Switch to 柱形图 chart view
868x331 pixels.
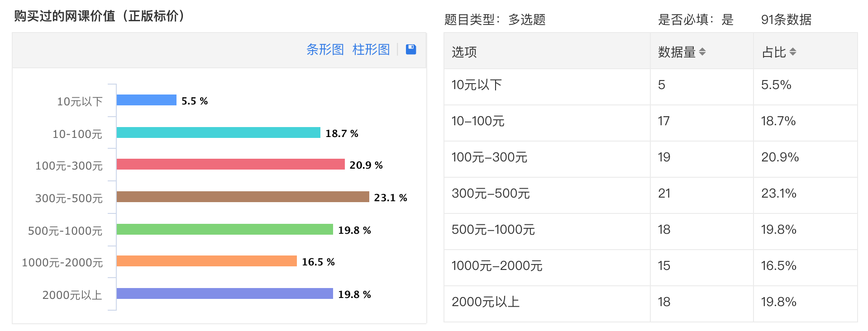coord(371,49)
